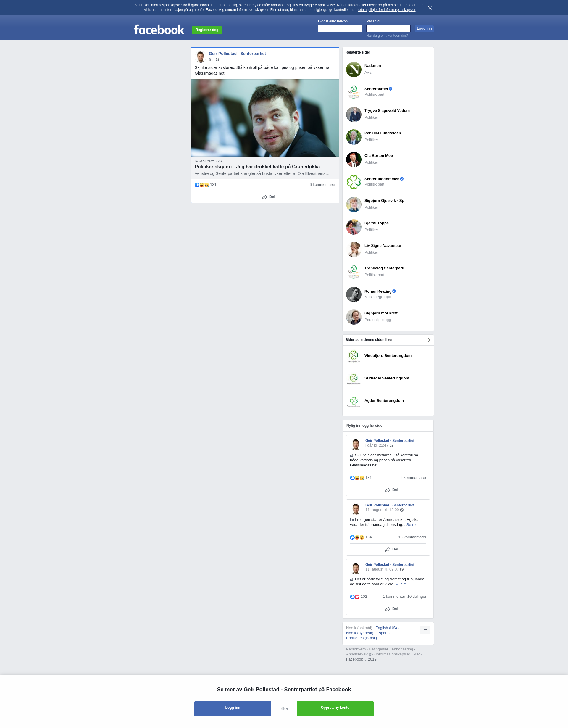Click the blue 'Logg inn' bottom button
The image size is (568, 728).
click(x=233, y=709)
